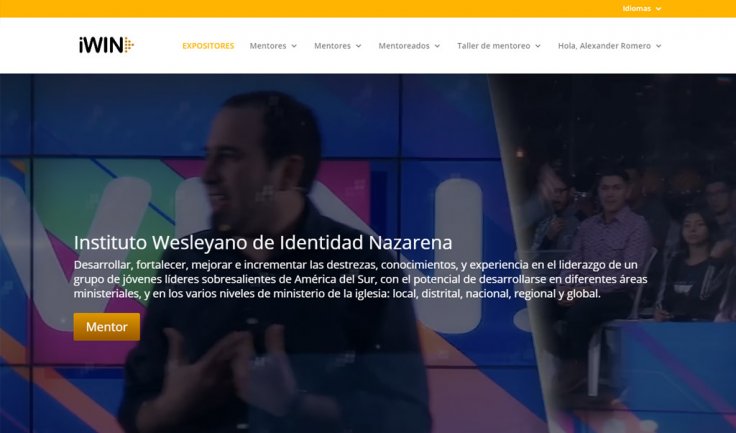Expand the Mentoreados dropdown arrow

pyautogui.click(x=437, y=46)
